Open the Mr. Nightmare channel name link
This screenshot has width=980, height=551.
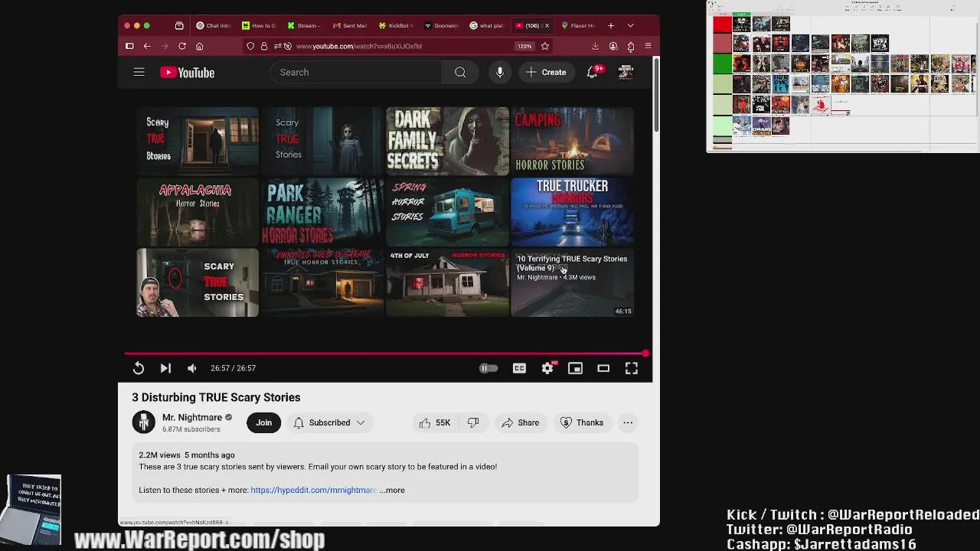pos(192,417)
